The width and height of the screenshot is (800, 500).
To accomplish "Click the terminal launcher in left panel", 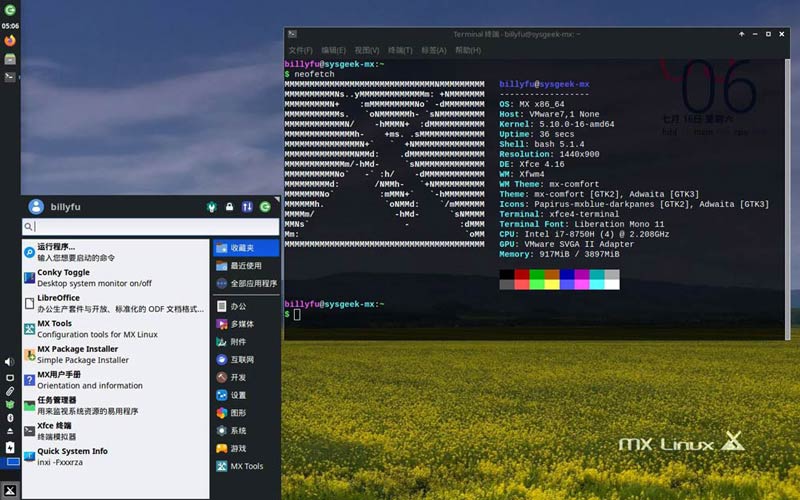I will 10,77.
